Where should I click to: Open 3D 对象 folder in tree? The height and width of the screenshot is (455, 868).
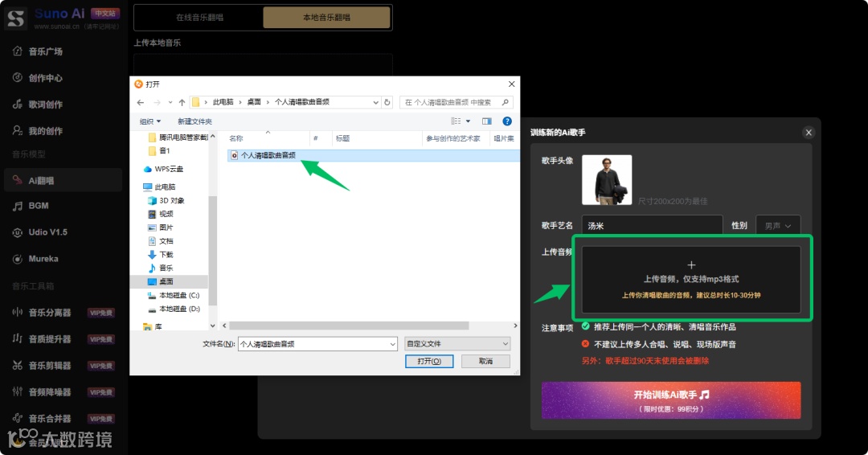(166, 200)
